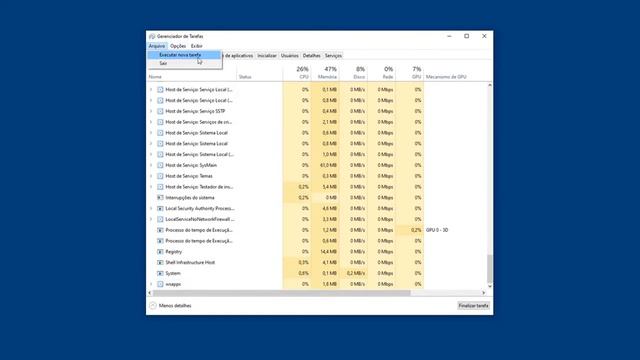Click the vertical scrollbar down arrow
This screenshot has height=360, width=640.
490,287
